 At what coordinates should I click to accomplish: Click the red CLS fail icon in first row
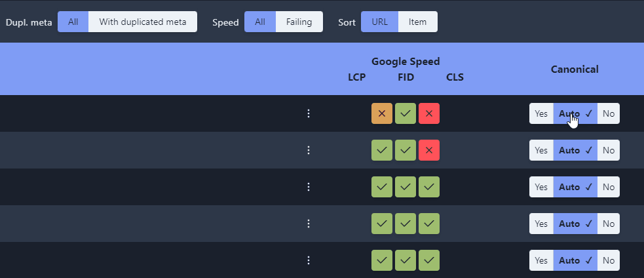(x=429, y=113)
